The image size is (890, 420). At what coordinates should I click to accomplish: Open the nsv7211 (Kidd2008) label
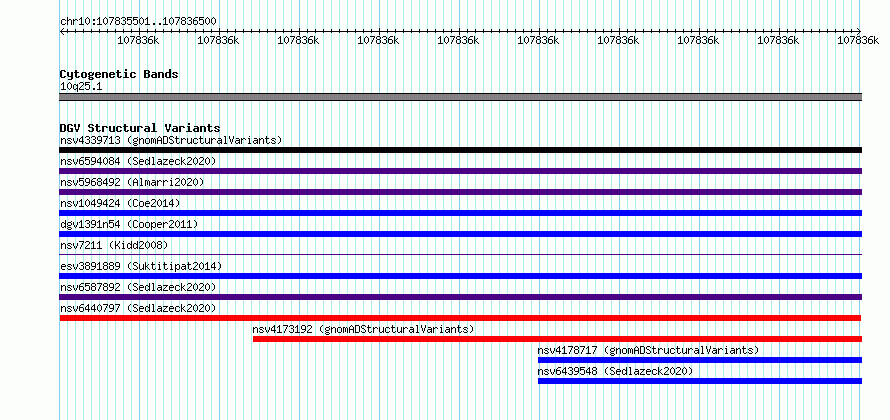point(114,245)
